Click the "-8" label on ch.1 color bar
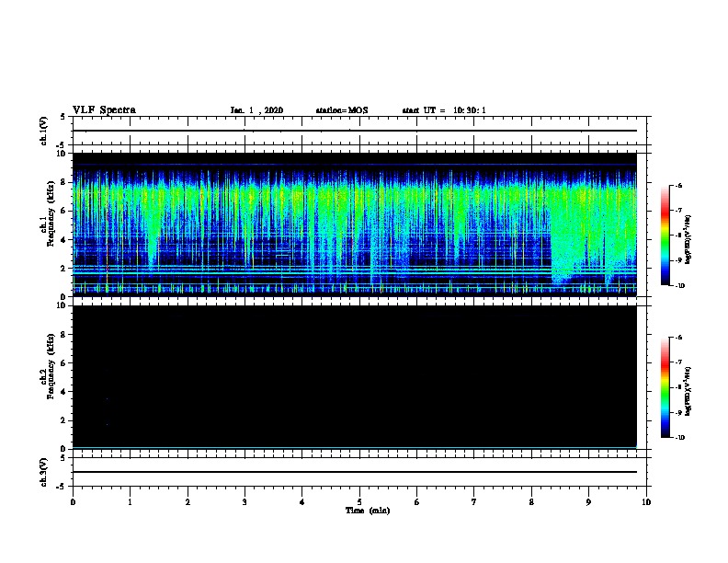The height and width of the screenshot is (563, 728). (x=678, y=236)
